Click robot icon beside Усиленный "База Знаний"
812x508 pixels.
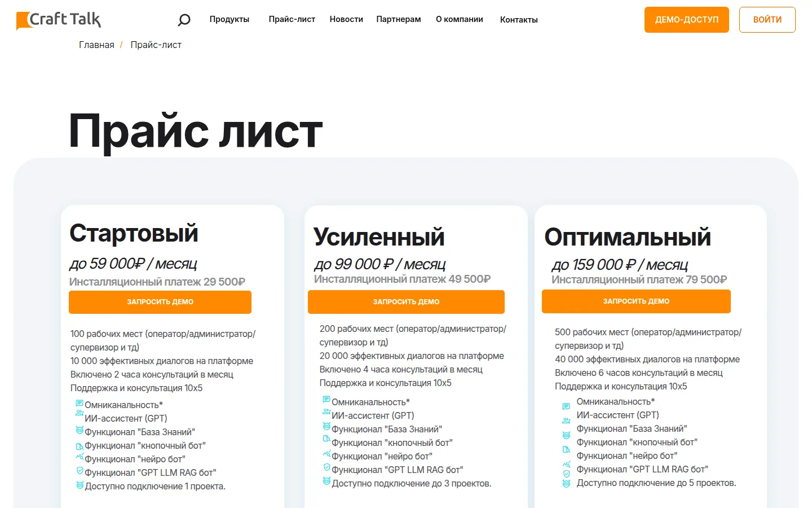coord(326,426)
